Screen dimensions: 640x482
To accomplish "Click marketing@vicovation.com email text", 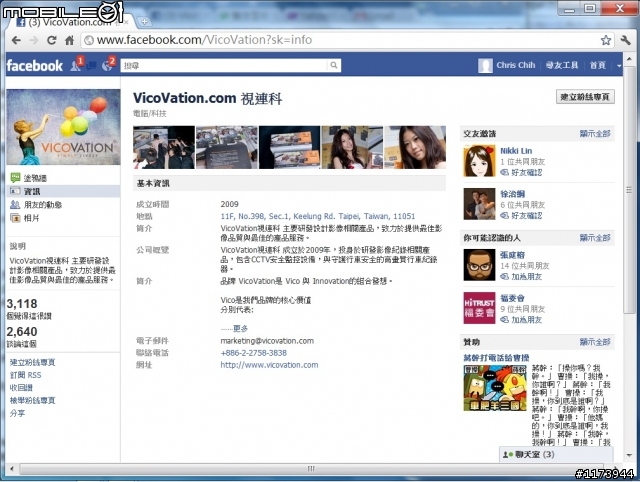I will coord(267,341).
